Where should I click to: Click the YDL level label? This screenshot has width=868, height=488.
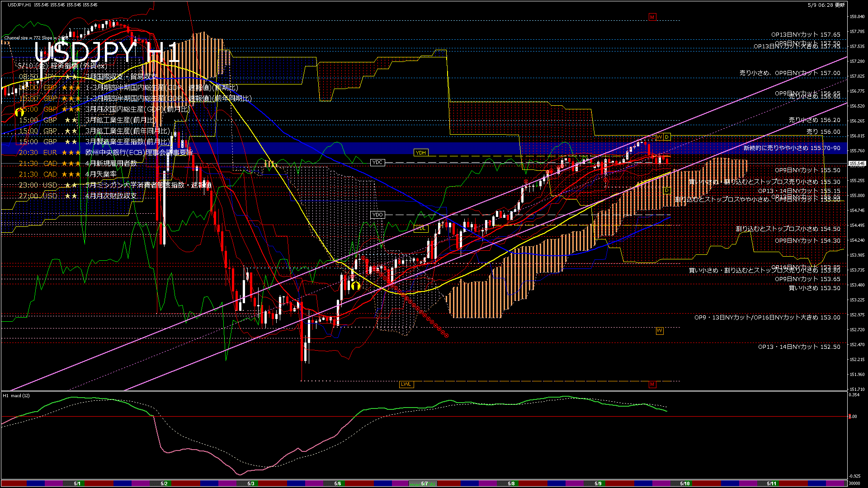click(421, 228)
